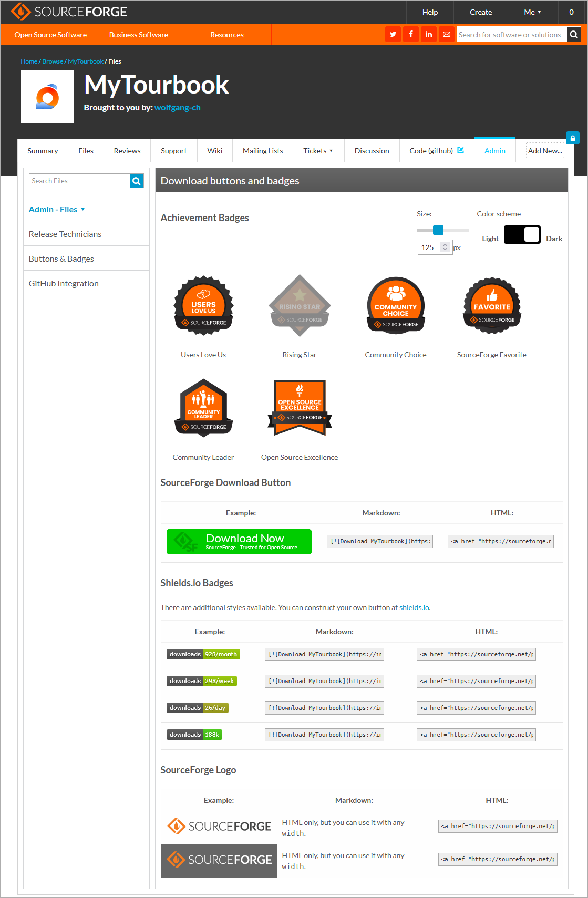Image resolution: width=588 pixels, height=898 pixels.
Task: Click the header search magnifier button
Action: tap(574, 35)
